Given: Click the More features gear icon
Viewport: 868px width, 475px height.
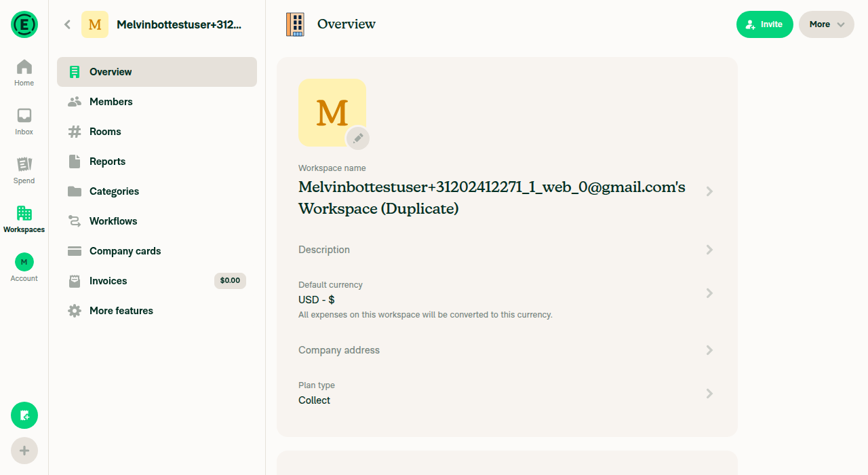Looking at the screenshot, I should pos(75,311).
